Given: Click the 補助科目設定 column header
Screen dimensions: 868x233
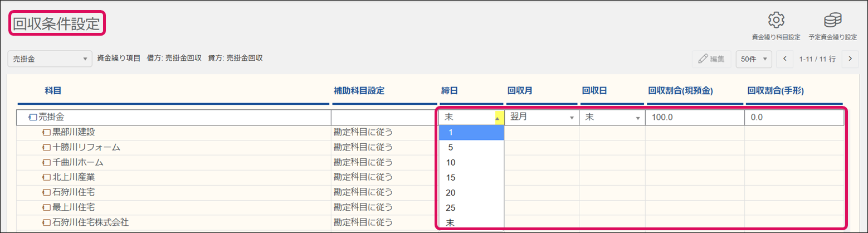Looking at the screenshot, I should [x=359, y=90].
